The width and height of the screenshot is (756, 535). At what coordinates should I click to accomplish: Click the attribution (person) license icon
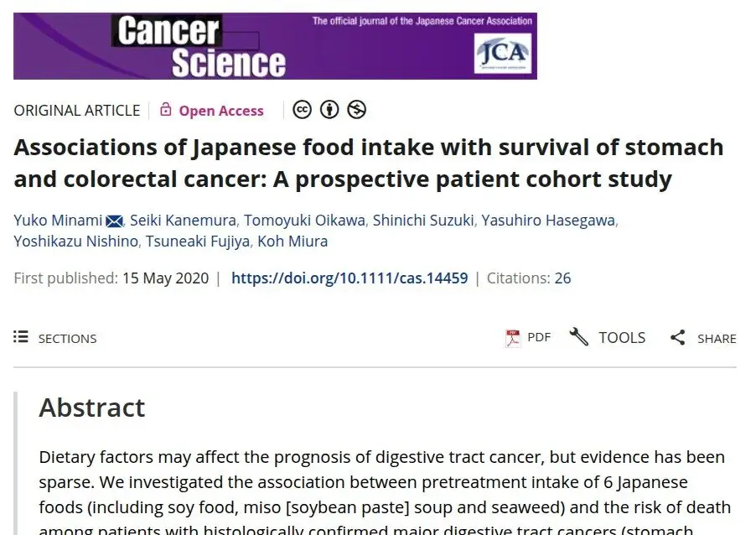point(329,110)
